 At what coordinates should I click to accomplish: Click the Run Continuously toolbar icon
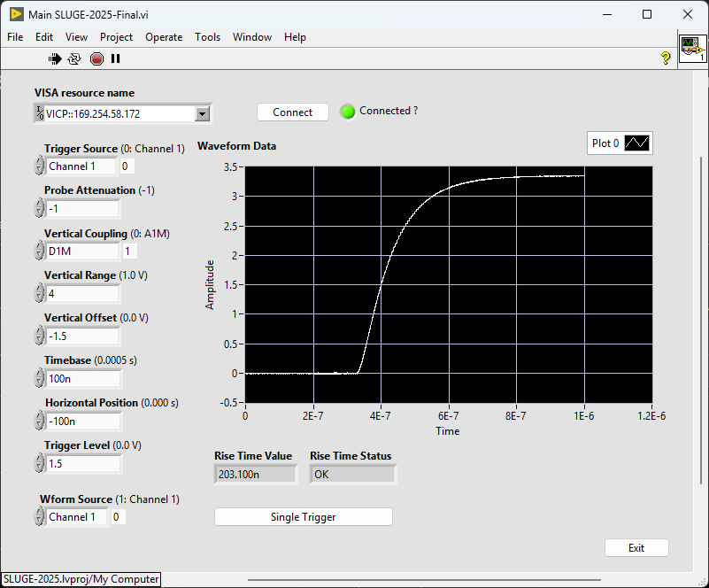(x=75, y=58)
